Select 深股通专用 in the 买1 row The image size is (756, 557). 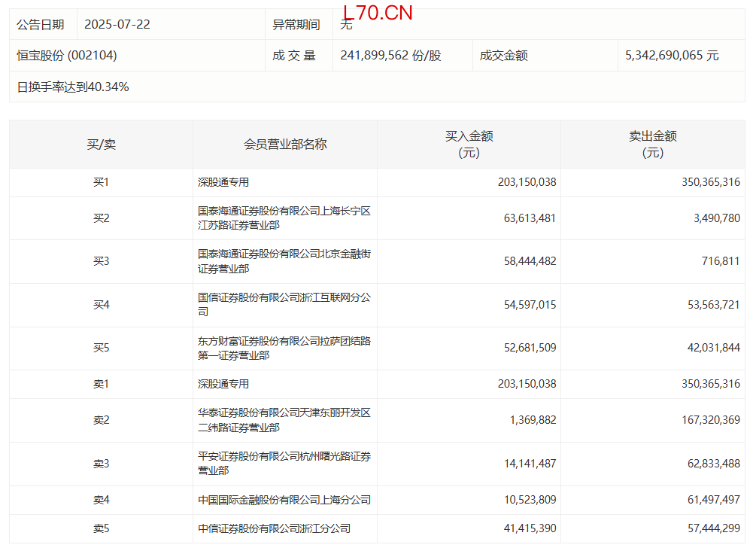click(x=223, y=182)
